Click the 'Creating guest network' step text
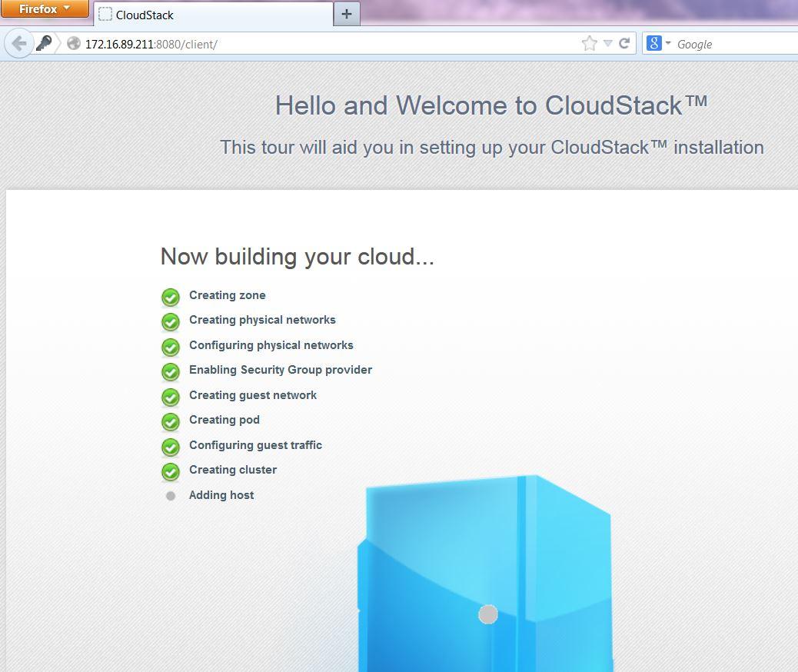Screen dimensions: 798x672 (x=252, y=395)
